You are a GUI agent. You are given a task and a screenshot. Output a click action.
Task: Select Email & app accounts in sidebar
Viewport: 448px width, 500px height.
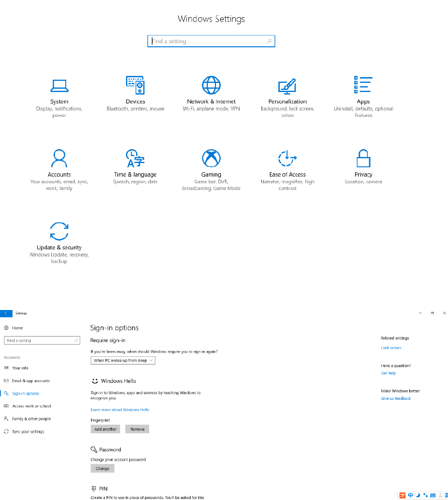click(27, 381)
